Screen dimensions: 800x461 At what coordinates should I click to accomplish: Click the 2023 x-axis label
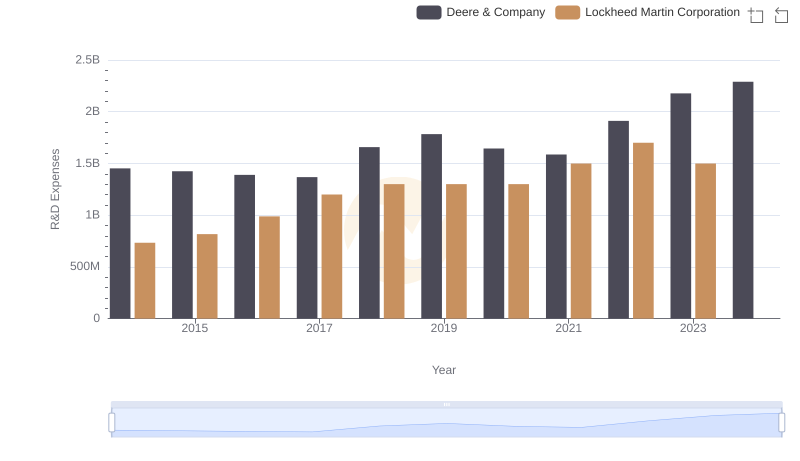tap(693, 328)
